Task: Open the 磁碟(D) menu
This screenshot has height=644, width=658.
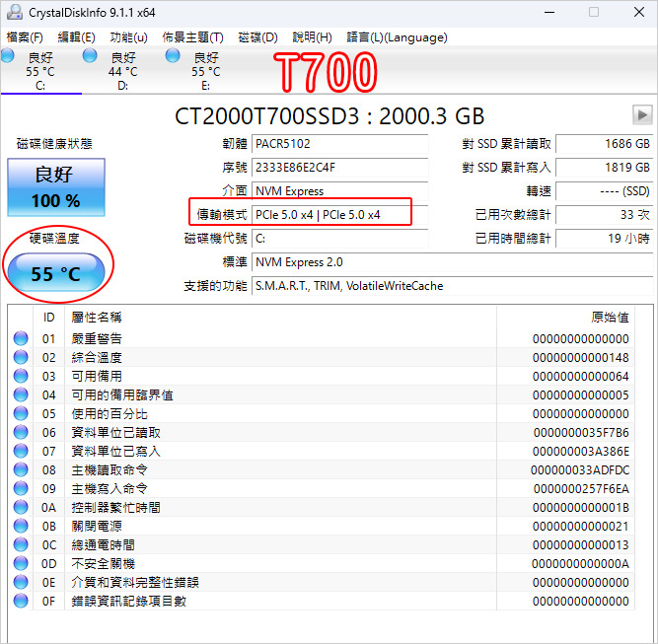Action: click(x=257, y=37)
